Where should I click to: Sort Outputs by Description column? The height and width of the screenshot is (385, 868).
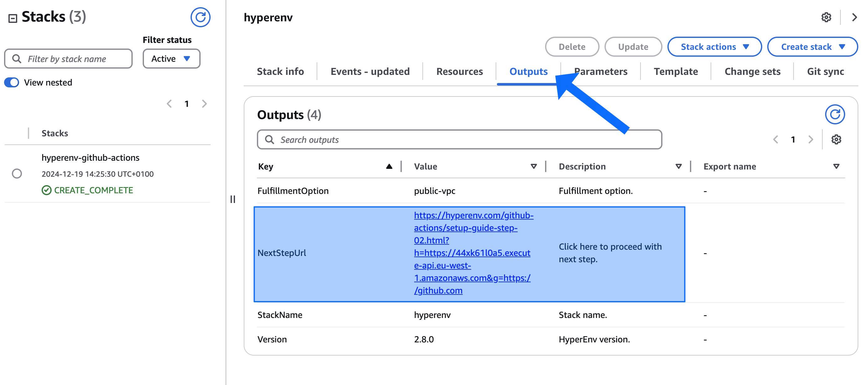678,166
